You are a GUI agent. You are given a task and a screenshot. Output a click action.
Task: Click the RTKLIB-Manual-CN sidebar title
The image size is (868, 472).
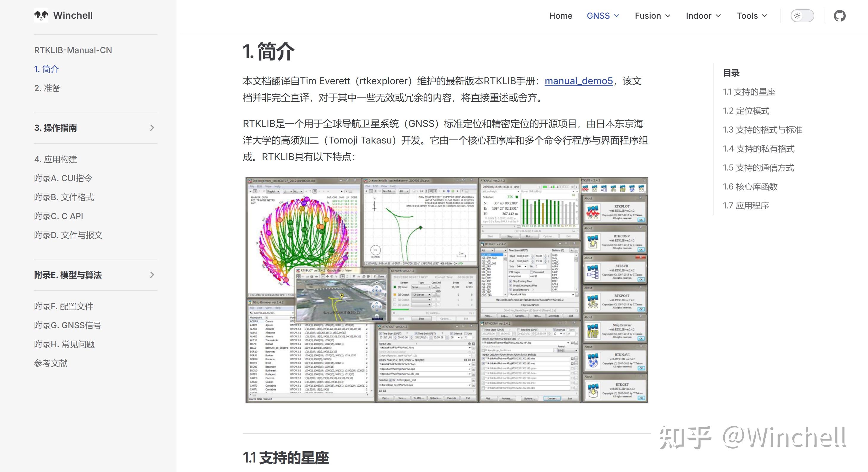tap(73, 50)
